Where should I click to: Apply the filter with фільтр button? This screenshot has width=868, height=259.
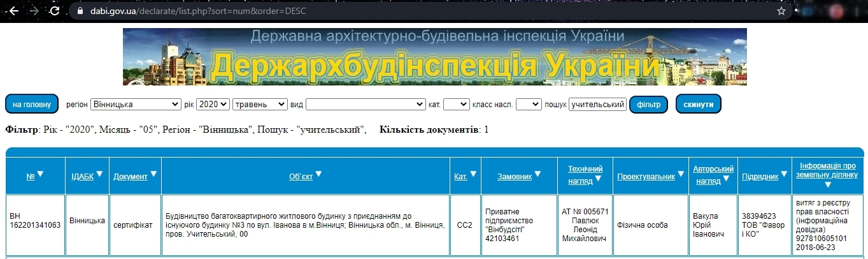pyautogui.click(x=648, y=104)
